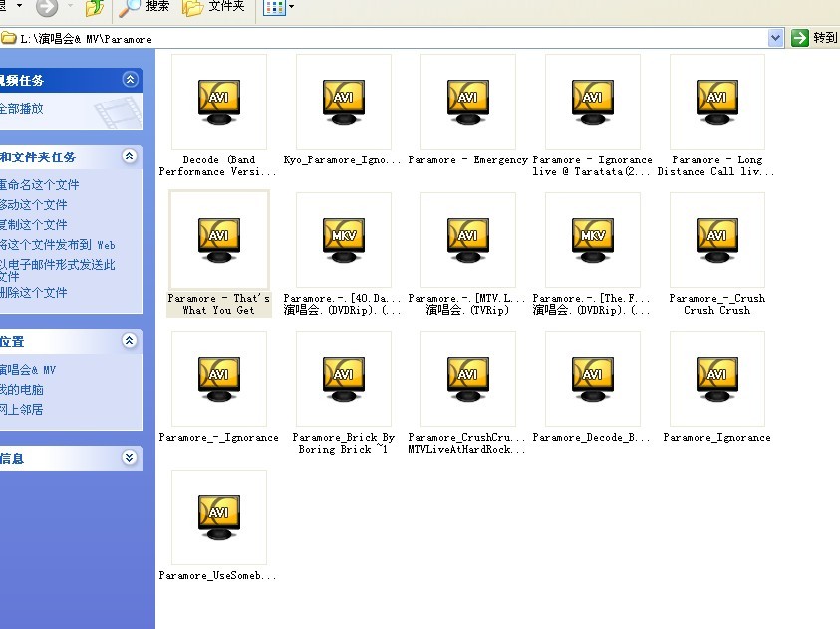Open 我的电脑 location link
This screenshot has height=629, width=840.
click(22, 390)
